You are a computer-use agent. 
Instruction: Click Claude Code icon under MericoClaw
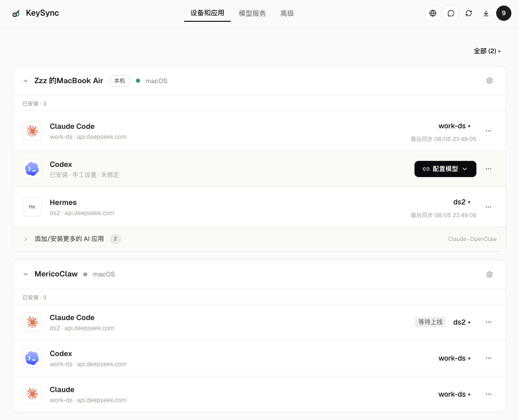[x=32, y=322]
